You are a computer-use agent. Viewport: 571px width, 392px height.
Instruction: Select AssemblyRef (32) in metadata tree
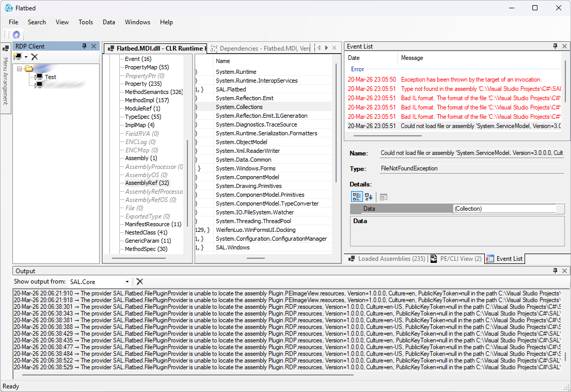[x=147, y=183]
